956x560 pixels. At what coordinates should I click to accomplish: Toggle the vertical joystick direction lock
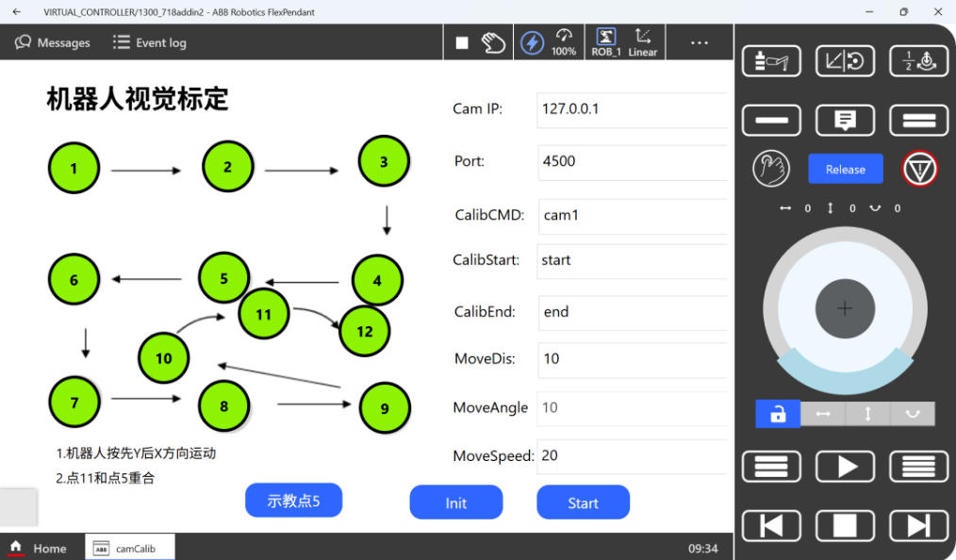point(867,414)
